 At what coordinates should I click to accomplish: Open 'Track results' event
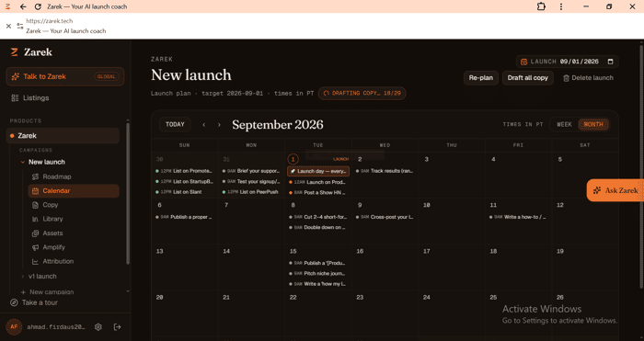pyautogui.click(x=385, y=171)
